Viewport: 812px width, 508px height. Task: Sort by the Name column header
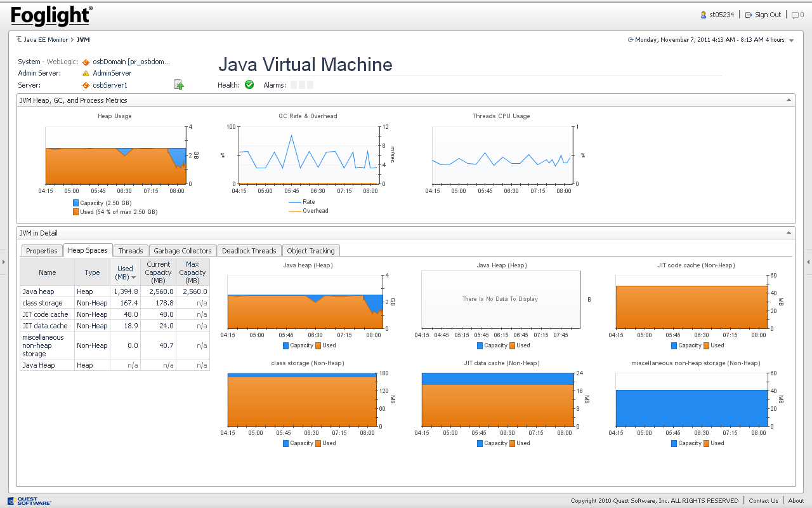[48, 272]
